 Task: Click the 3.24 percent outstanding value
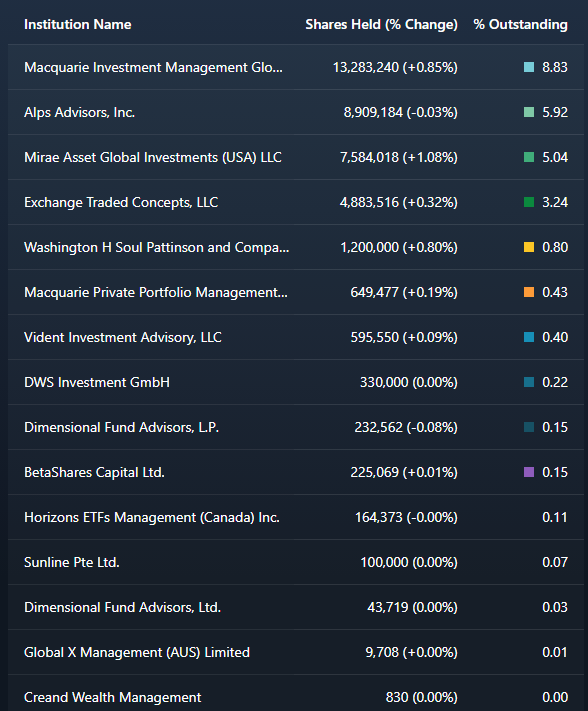coord(555,202)
